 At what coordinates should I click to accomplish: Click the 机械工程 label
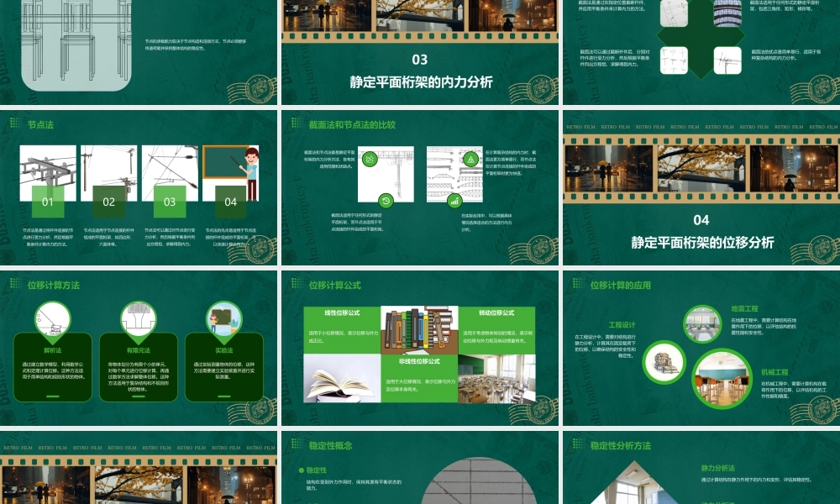(x=774, y=372)
